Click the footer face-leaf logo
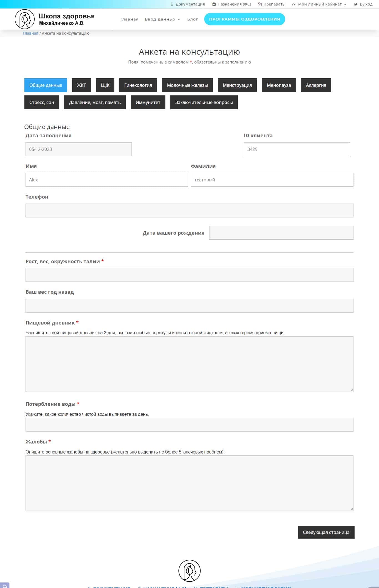379x588 pixels. [x=189, y=571]
